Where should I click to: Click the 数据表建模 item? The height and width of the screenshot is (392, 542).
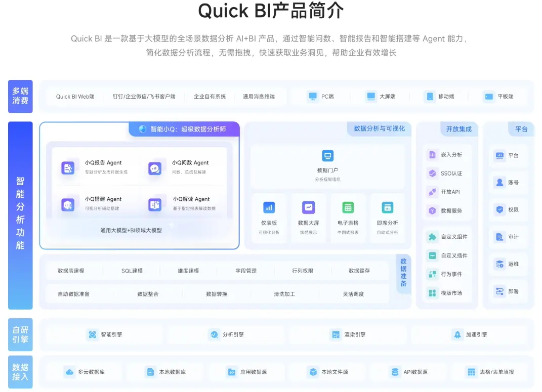click(71, 271)
